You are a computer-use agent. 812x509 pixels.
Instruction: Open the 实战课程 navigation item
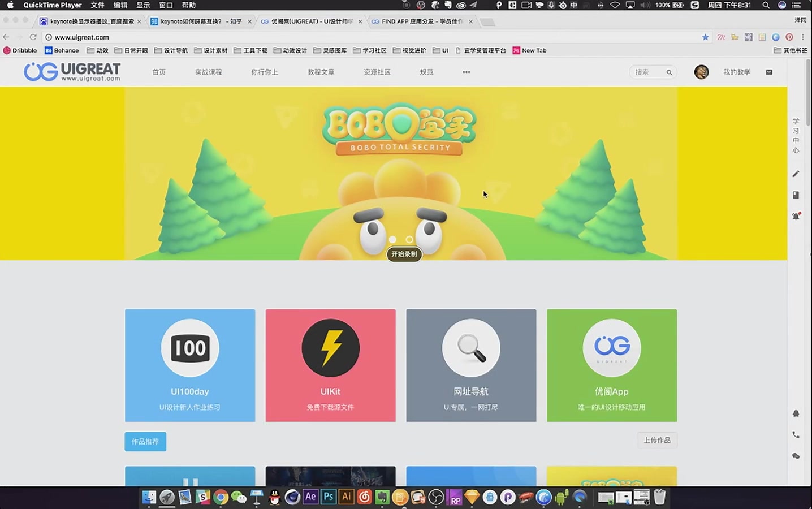209,72
